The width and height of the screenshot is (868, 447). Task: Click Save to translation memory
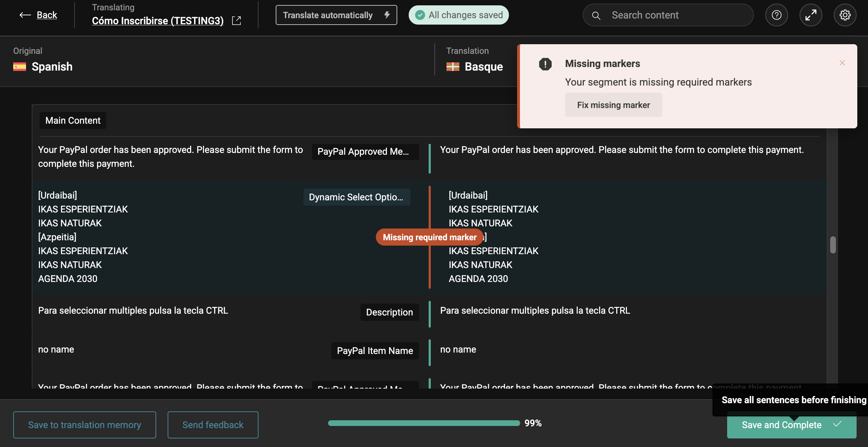tap(85, 425)
